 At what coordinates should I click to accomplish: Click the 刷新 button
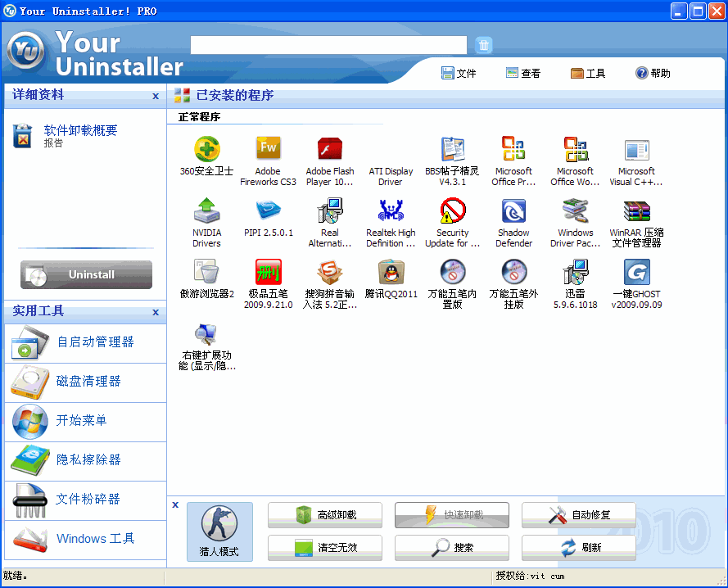point(578,548)
